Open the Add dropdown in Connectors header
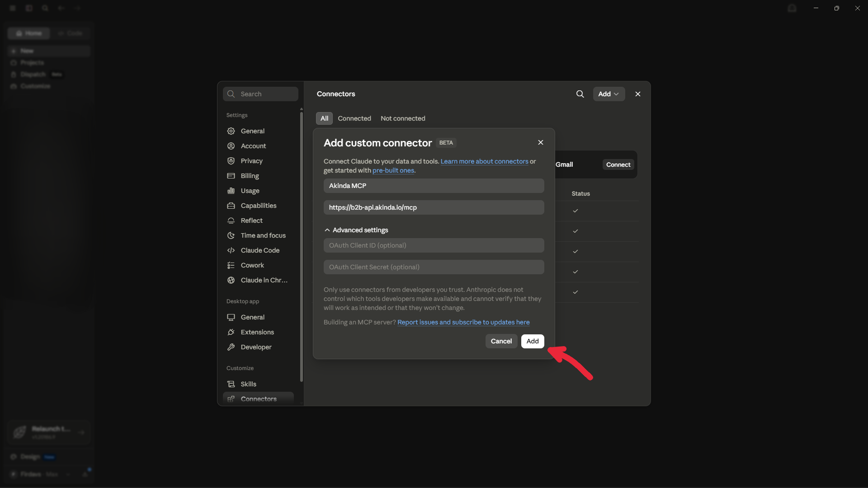Image resolution: width=868 pixels, height=488 pixels. pos(609,94)
